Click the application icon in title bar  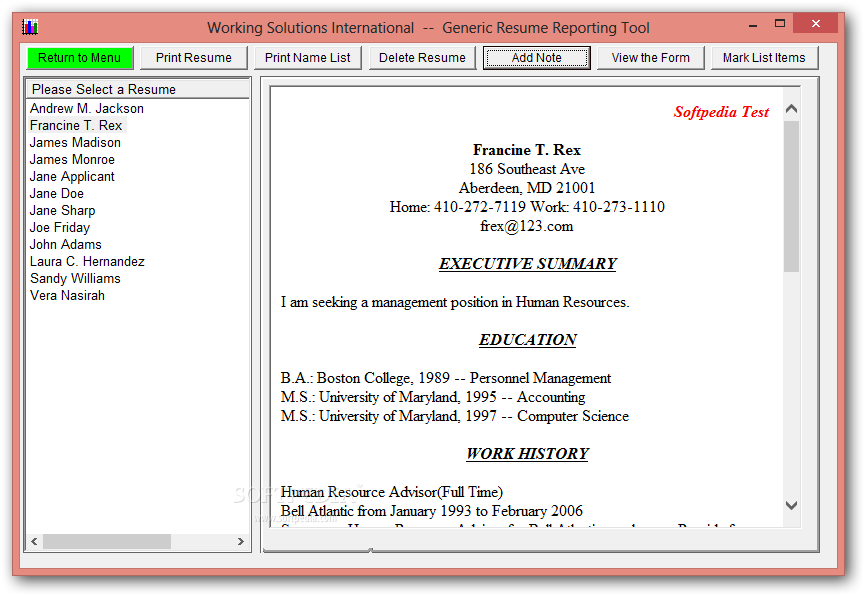pos(30,26)
